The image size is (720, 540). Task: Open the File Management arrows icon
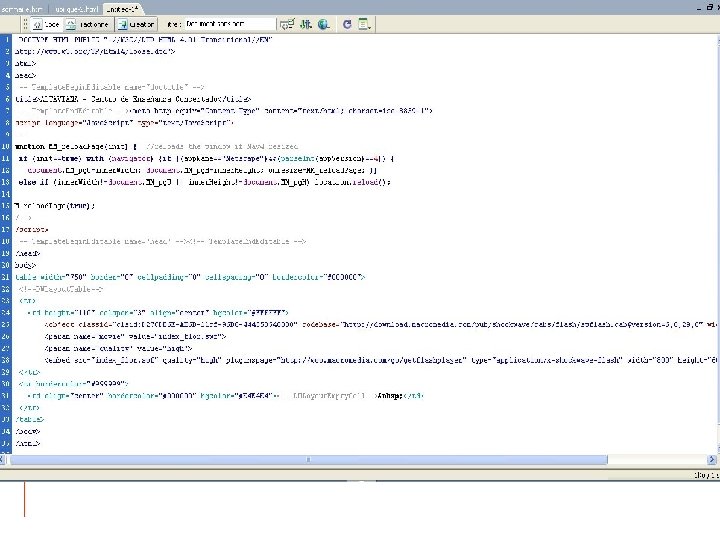click(306, 24)
